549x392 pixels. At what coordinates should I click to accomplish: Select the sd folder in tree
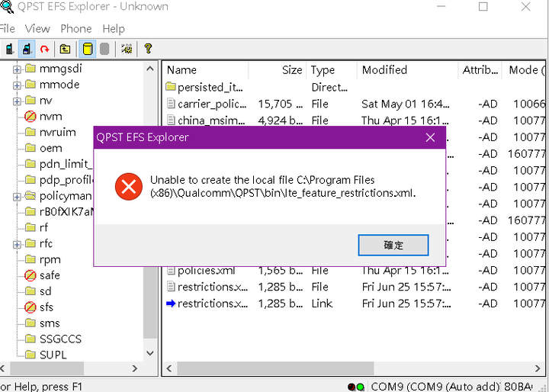tap(46, 291)
